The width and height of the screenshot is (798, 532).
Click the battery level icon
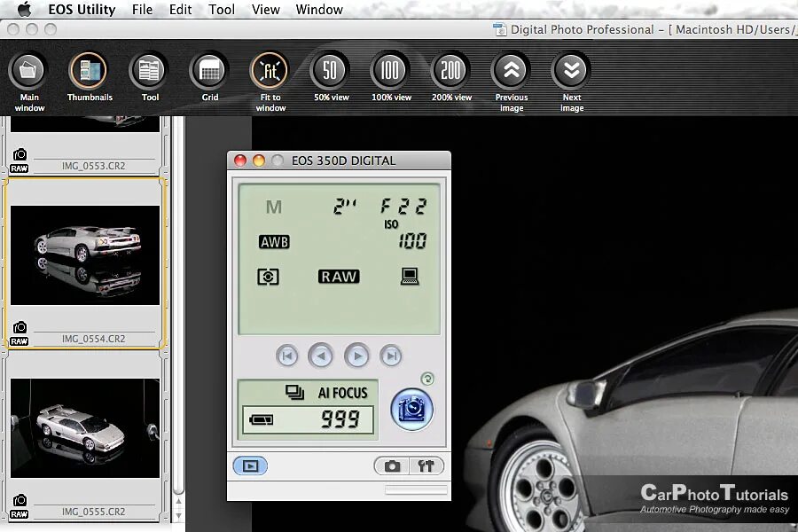[262, 420]
